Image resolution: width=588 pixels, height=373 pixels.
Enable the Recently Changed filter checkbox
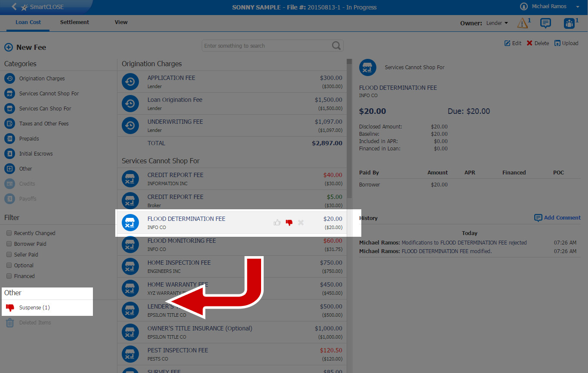tap(9, 233)
